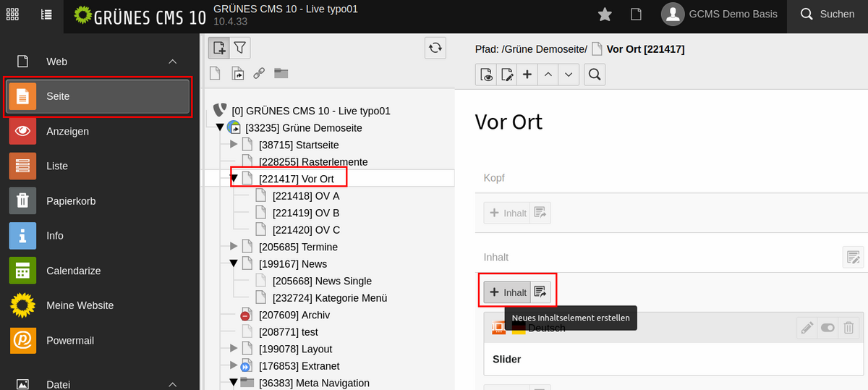
Task: Expand the Extranet tree node
Action: [x=234, y=366]
